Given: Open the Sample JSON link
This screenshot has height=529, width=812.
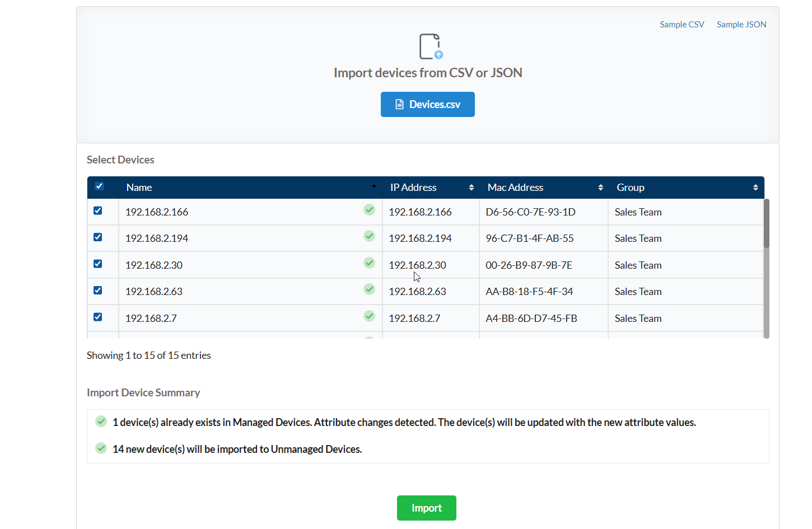Looking at the screenshot, I should 741,25.
